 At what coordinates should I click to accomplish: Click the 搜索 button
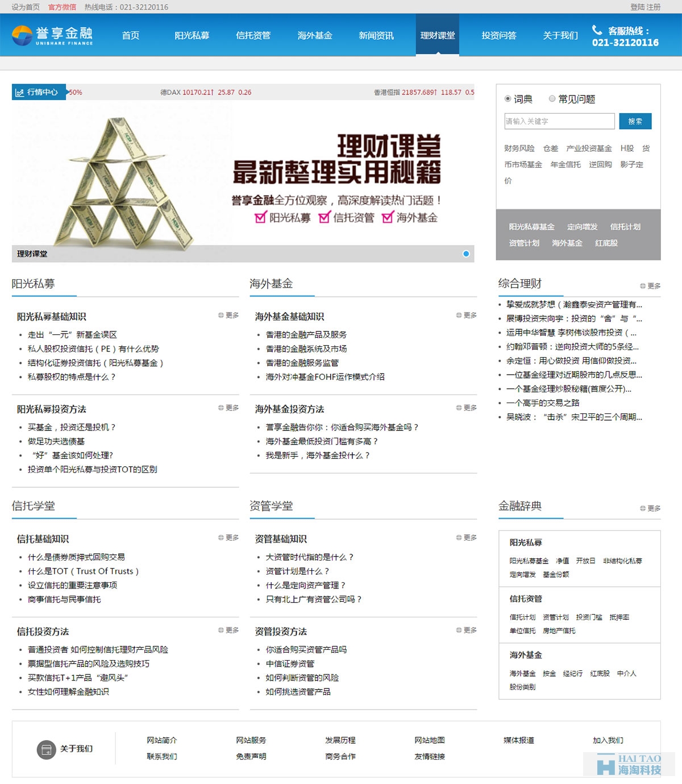(x=635, y=121)
